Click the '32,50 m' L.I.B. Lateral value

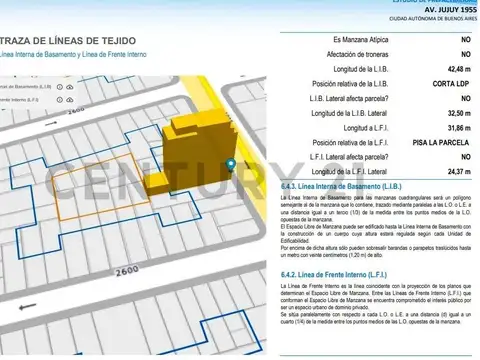[x=459, y=113]
